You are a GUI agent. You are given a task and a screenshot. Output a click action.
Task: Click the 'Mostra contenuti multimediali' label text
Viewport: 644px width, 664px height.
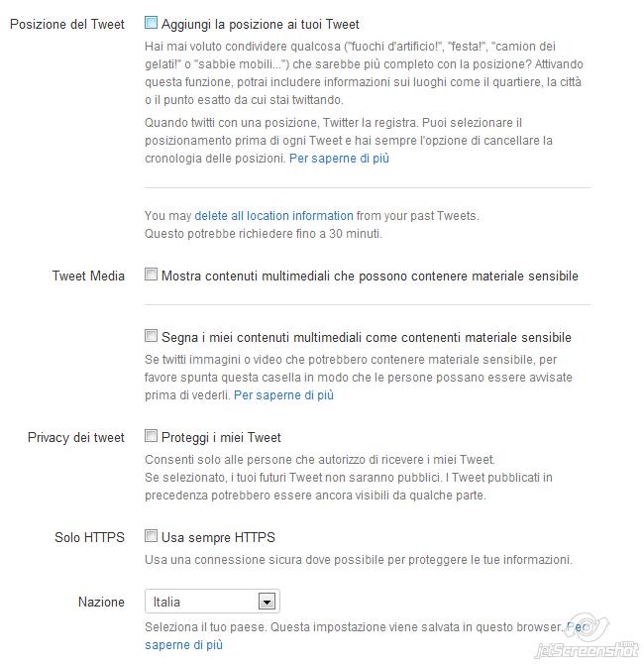(x=370, y=277)
